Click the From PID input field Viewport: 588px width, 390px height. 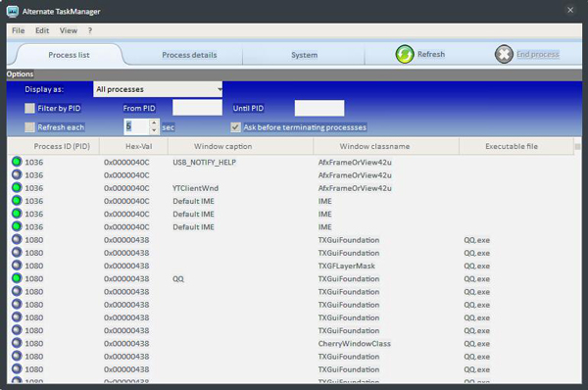pos(197,108)
